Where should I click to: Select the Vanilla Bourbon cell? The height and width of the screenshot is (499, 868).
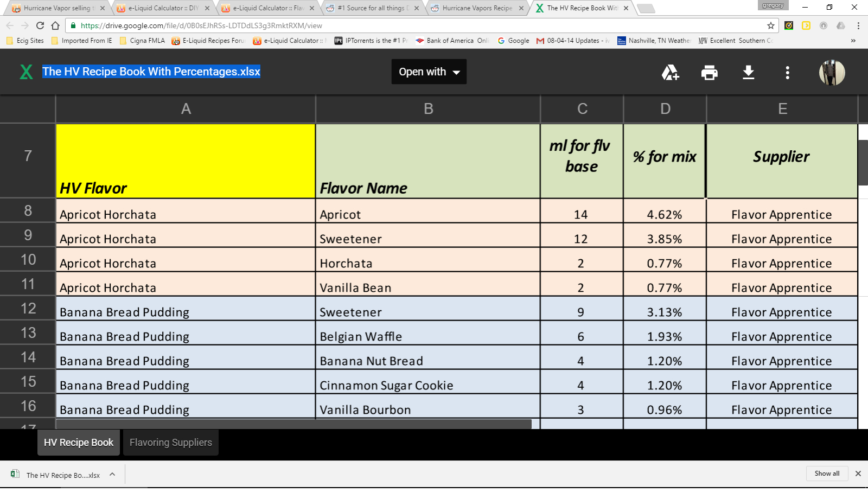(428, 406)
